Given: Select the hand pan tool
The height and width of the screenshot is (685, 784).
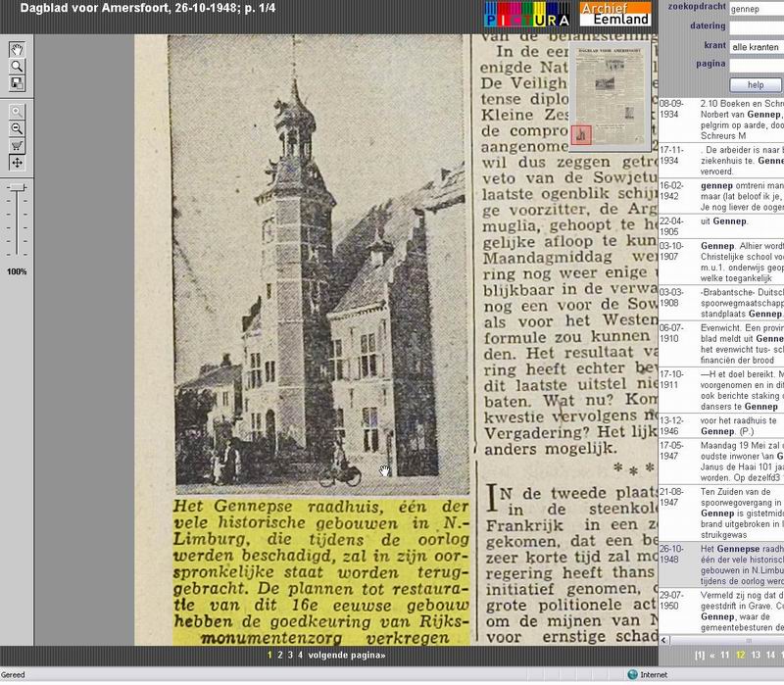Looking at the screenshot, I should (x=17, y=50).
